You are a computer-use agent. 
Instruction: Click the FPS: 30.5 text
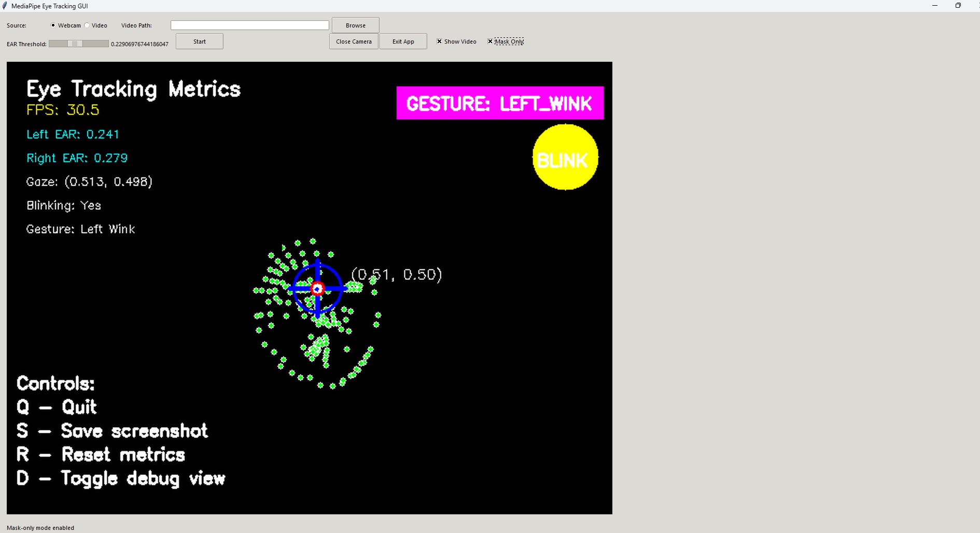pos(63,110)
